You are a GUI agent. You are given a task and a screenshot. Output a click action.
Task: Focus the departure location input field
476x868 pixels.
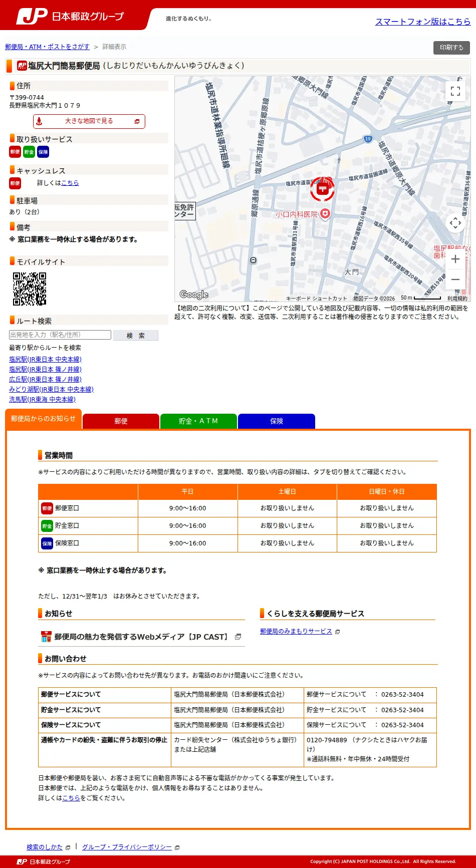pyautogui.click(x=60, y=335)
